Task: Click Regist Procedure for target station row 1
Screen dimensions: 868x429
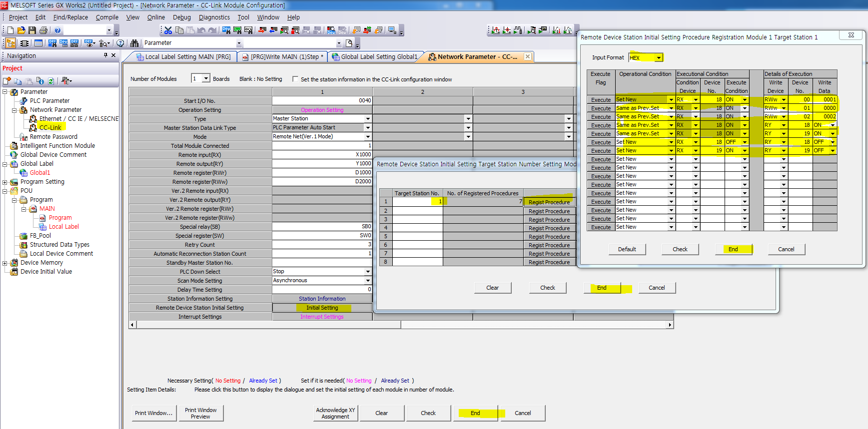Action: tap(549, 202)
